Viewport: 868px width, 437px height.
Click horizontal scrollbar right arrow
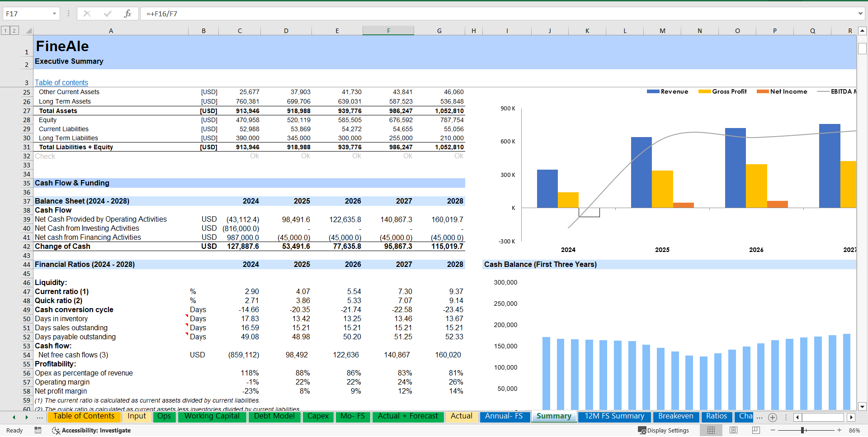(x=851, y=417)
